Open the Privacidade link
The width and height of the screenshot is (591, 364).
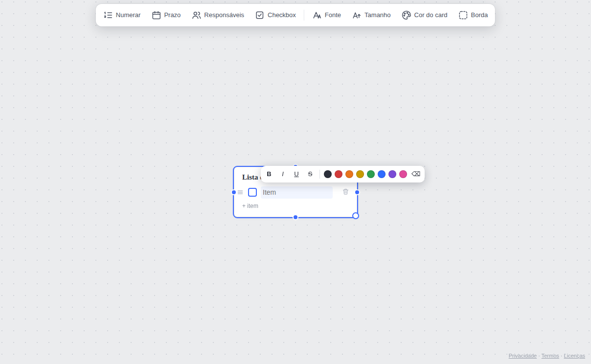click(523, 356)
